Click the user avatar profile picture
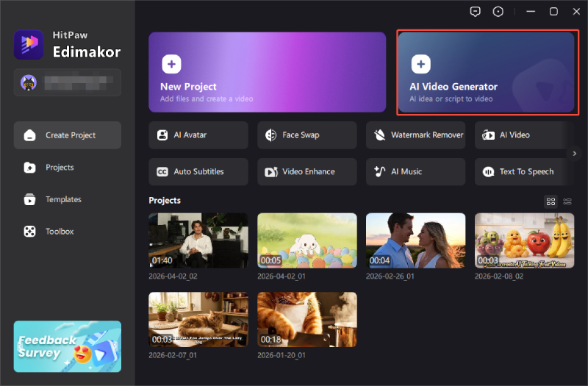588x386 pixels. point(29,82)
